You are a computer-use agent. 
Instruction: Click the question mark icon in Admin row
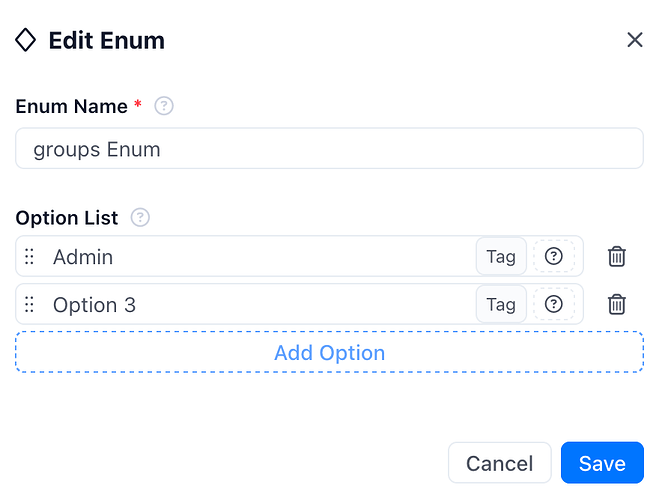pos(554,256)
